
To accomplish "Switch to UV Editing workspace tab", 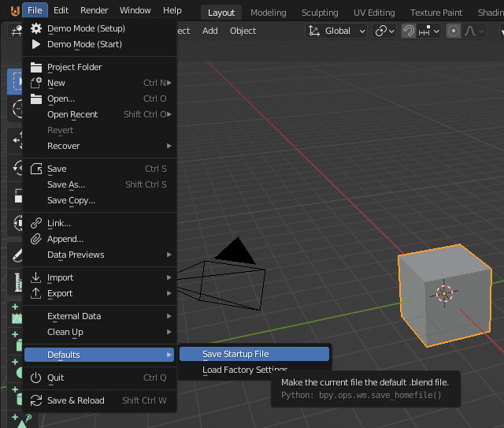I will click(374, 13).
